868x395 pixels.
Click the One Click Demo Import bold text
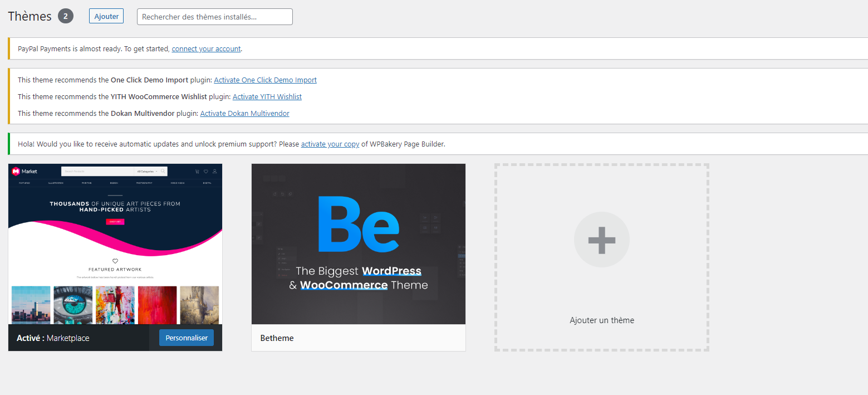149,80
